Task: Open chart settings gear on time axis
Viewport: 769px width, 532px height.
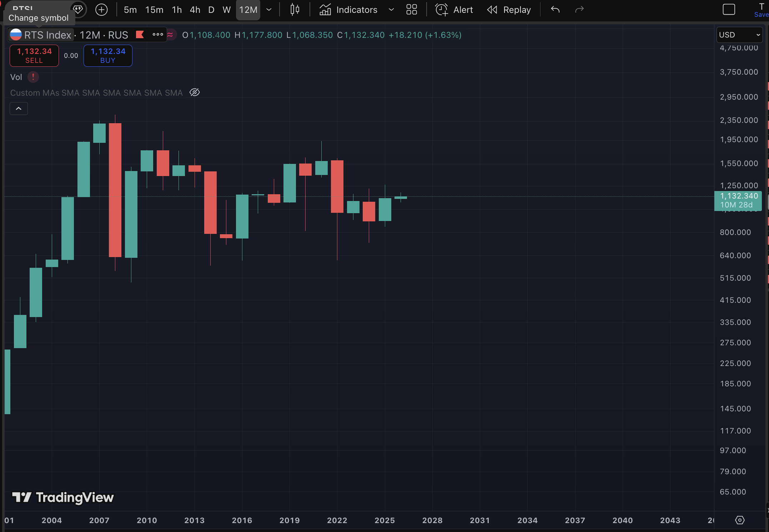Action: (x=740, y=520)
